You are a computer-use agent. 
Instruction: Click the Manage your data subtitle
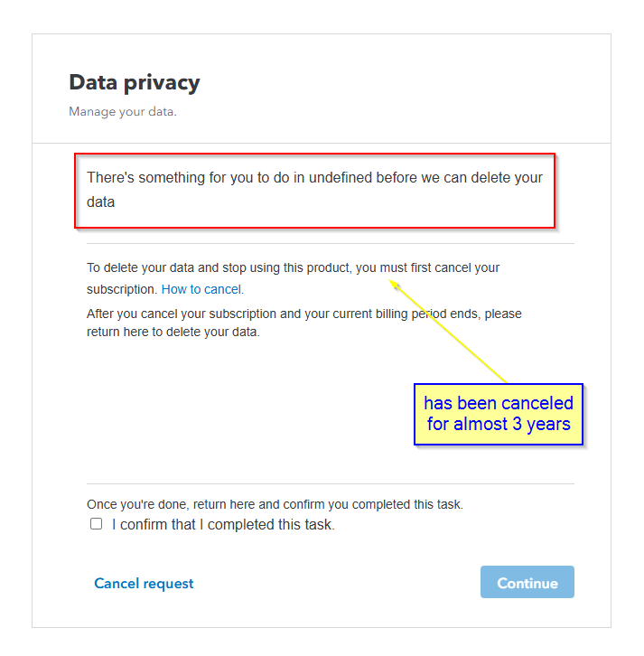point(123,113)
